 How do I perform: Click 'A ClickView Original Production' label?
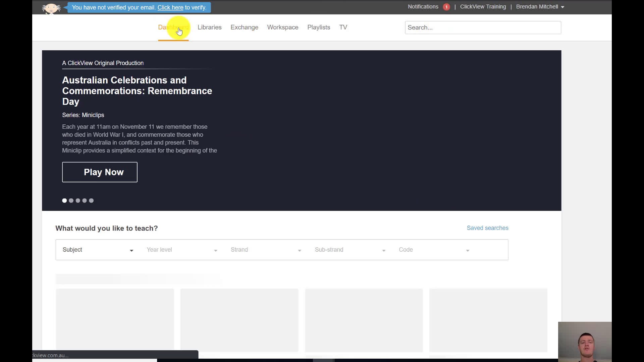tap(103, 63)
